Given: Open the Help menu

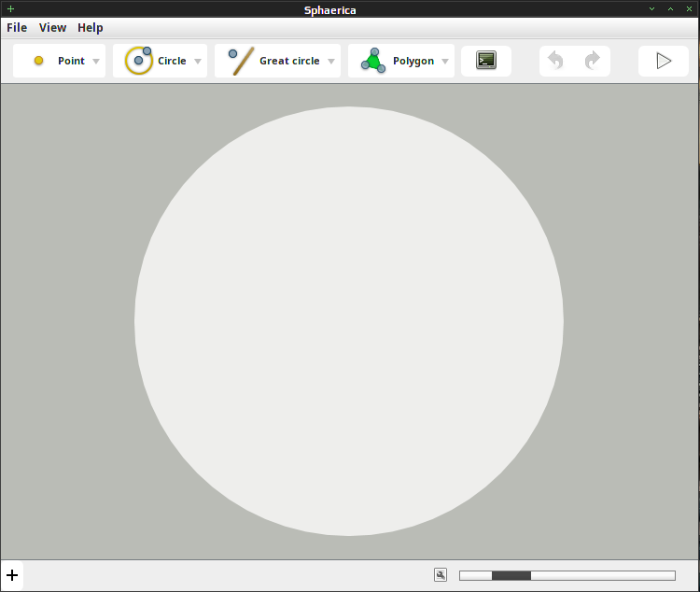Looking at the screenshot, I should click(91, 28).
